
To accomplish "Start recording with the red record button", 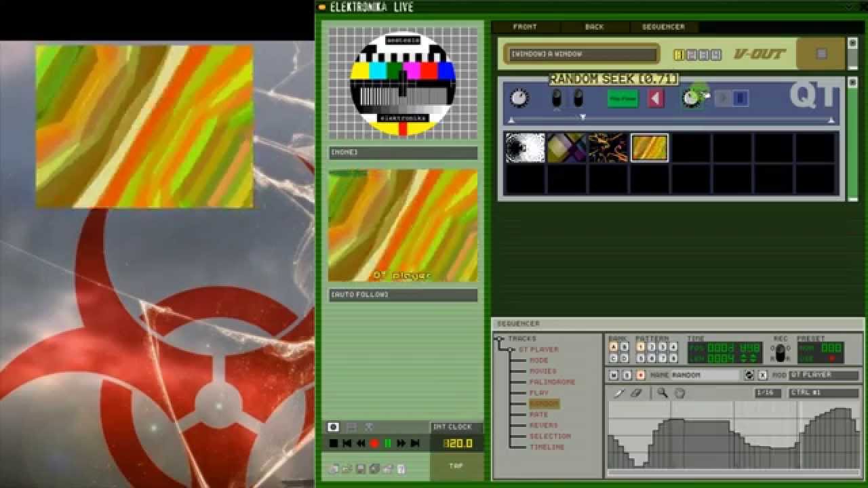I will tap(374, 443).
